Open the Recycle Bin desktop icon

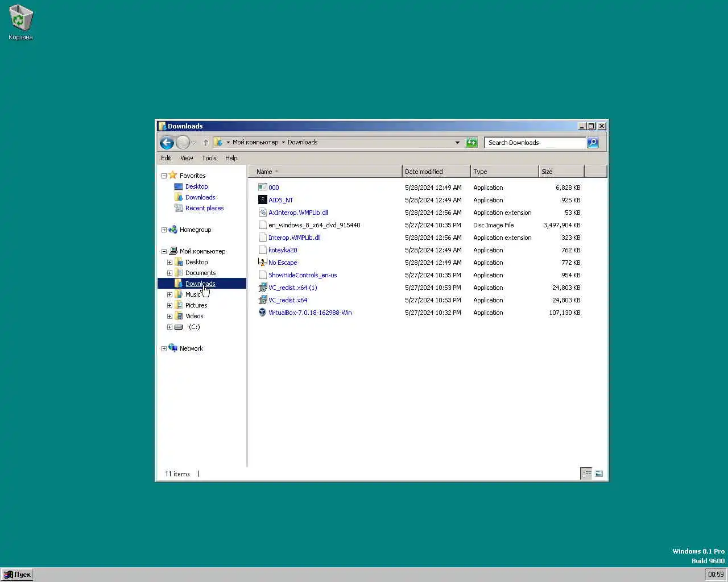pos(20,23)
